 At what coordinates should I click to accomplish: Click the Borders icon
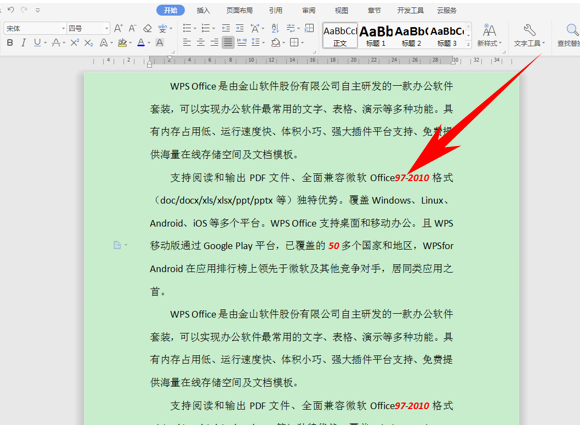click(294, 43)
